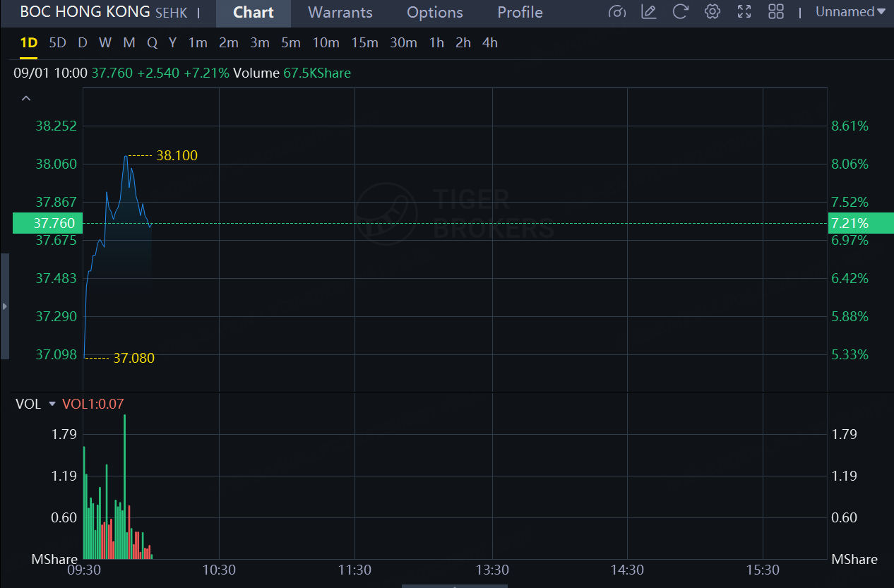Screen dimensions: 894x588
Task: Click the 37.080 low price label
Action: click(133, 359)
